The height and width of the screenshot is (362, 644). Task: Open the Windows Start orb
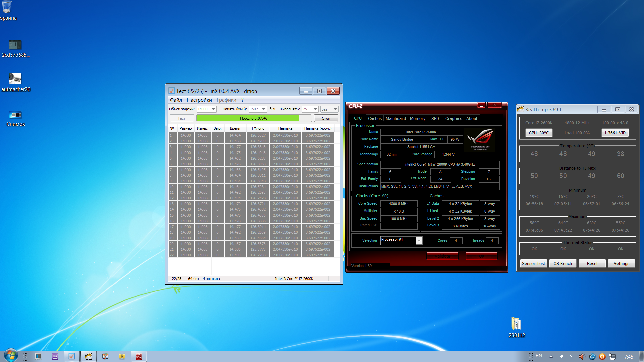click(11, 355)
